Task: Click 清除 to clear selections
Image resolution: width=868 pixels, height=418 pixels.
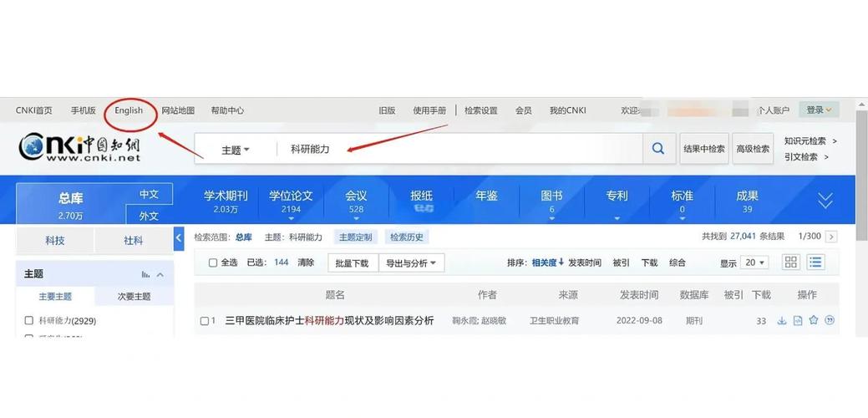Action: tap(306, 263)
